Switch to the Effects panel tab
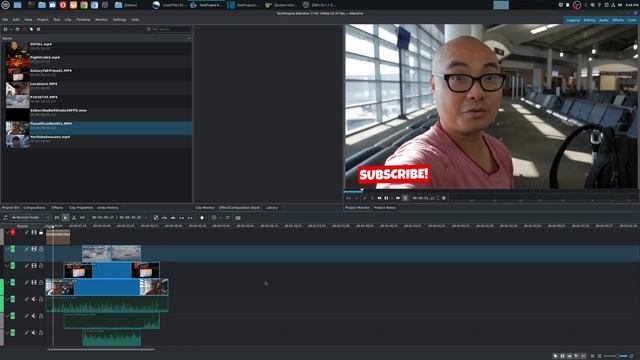The height and width of the screenshot is (360, 640). pyautogui.click(x=57, y=208)
